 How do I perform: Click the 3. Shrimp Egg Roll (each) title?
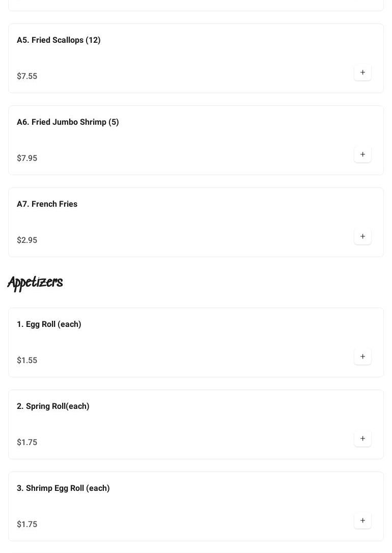[63, 488]
